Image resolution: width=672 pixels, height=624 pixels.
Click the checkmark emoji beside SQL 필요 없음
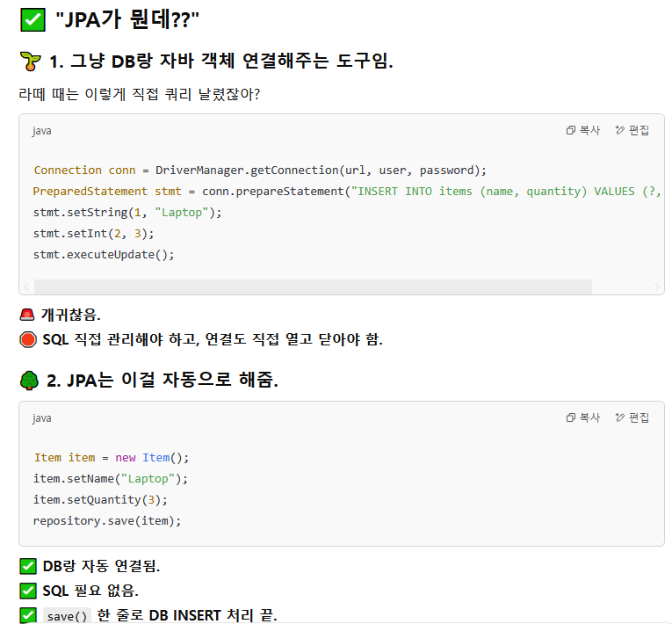coord(28,591)
